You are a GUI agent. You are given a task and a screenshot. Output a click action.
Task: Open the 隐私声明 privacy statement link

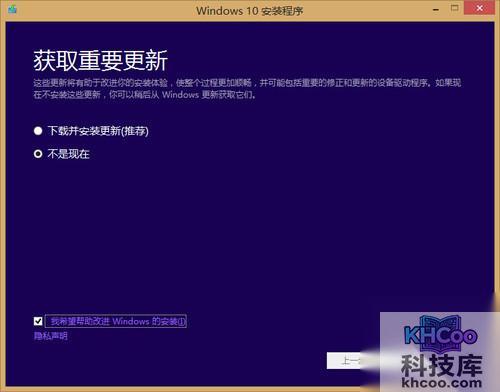51,336
